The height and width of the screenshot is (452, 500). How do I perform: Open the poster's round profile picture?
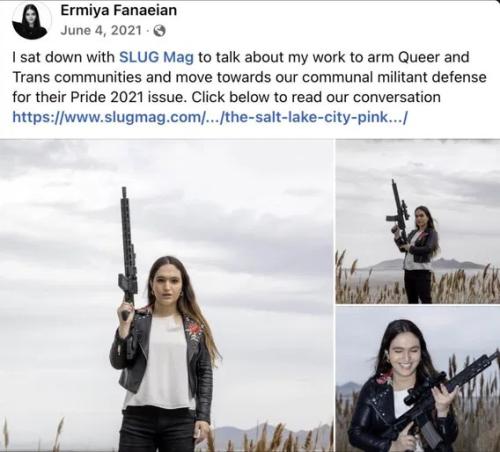pyautogui.click(x=31, y=20)
